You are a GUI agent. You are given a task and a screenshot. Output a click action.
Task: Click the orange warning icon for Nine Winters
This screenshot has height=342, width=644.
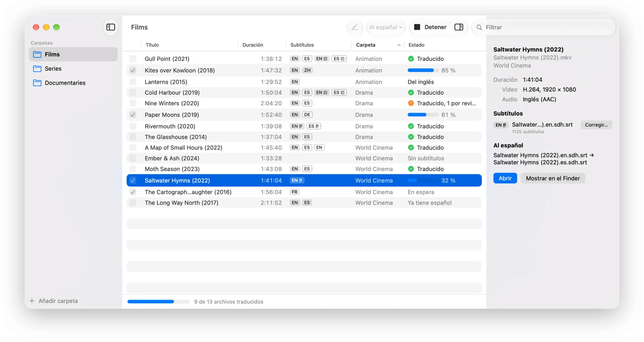coord(411,103)
